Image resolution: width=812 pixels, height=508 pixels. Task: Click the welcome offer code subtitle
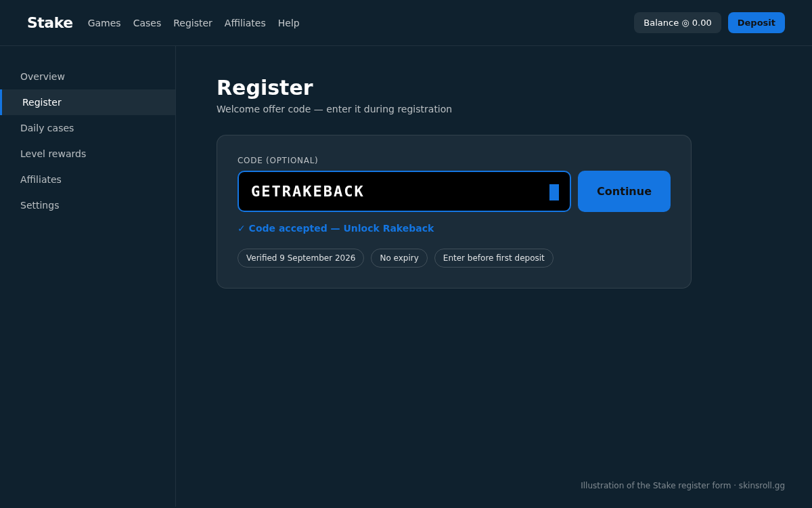tap(334, 109)
